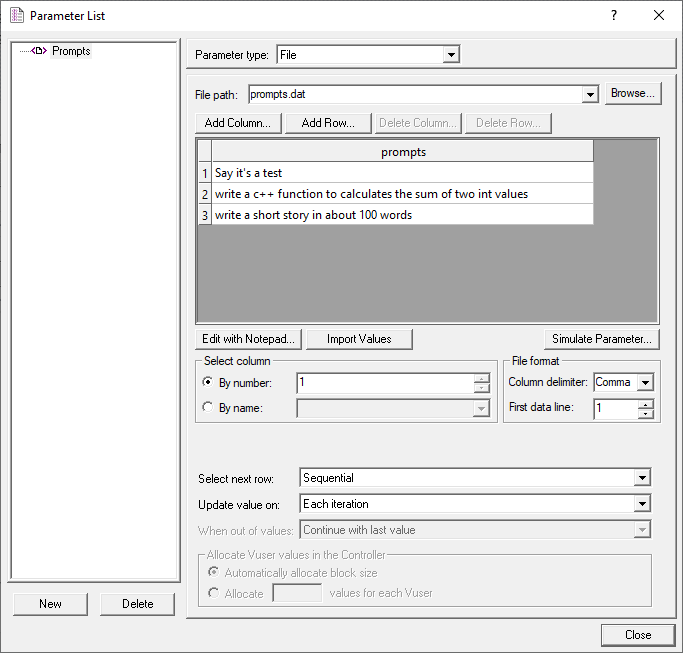Viewport: 683px width, 653px height.
Task: Open the Parameter type dropdown
Action: click(x=451, y=55)
